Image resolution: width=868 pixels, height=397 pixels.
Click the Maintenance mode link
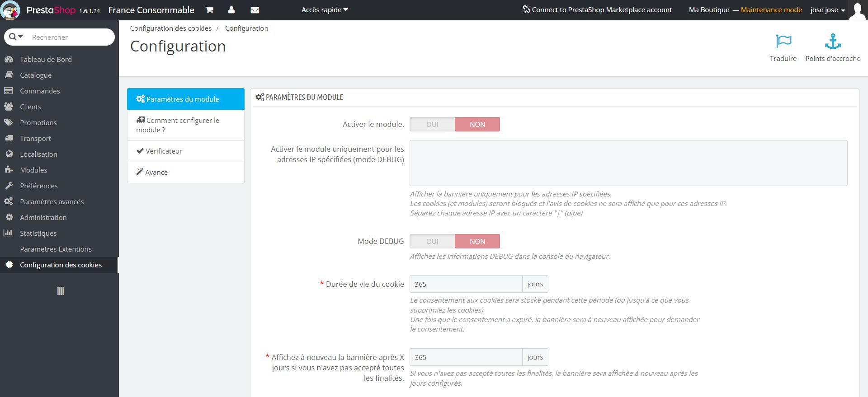[771, 10]
